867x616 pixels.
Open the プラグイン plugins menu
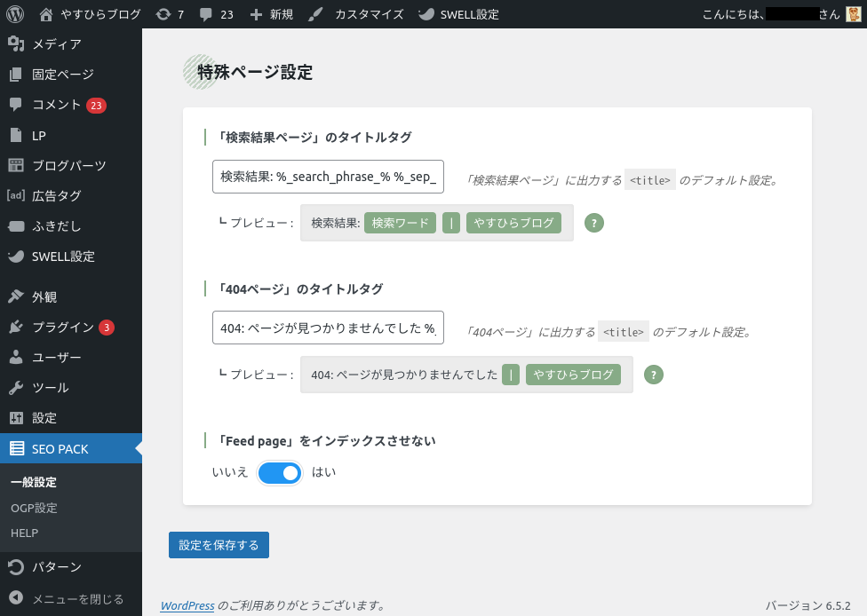click(62, 328)
